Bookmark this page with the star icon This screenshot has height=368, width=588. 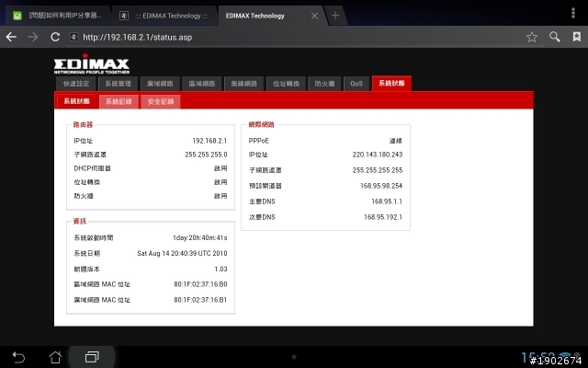[x=532, y=37]
